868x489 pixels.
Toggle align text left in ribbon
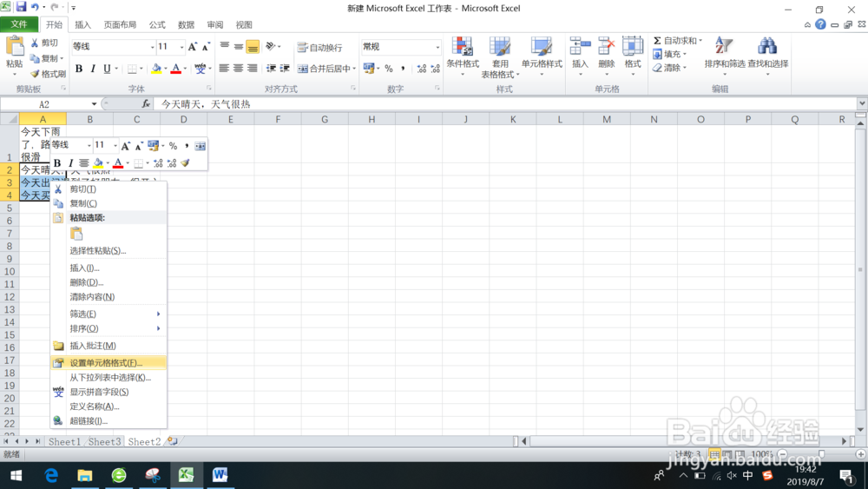(x=224, y=69)
